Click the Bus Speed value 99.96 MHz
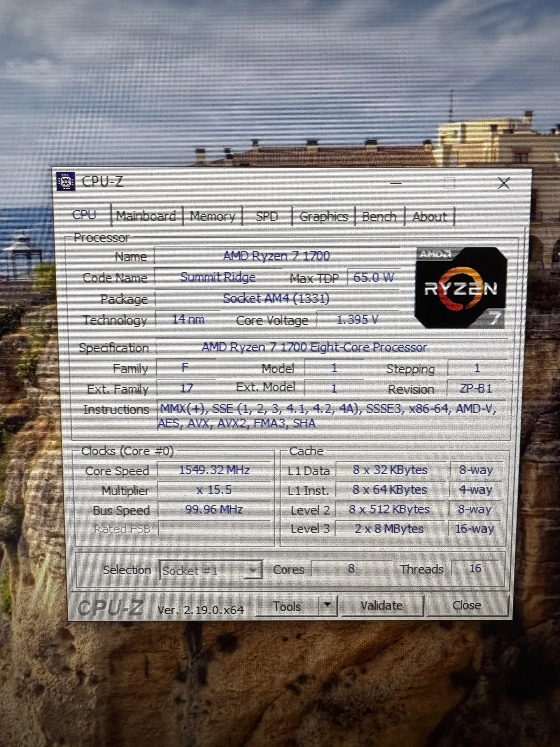560x747 pixels. [x=214, y=509]
